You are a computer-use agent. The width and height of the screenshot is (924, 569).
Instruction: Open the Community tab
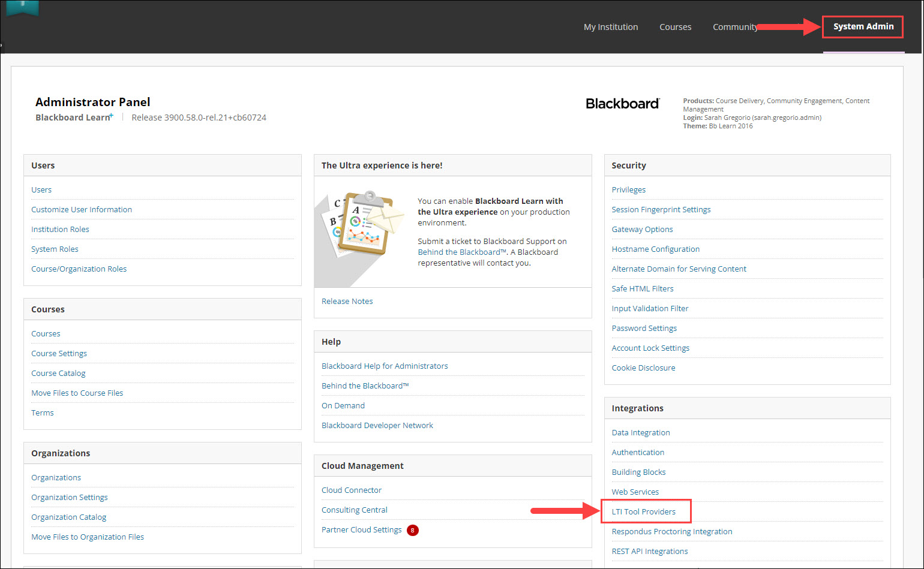tap(735, 27)
